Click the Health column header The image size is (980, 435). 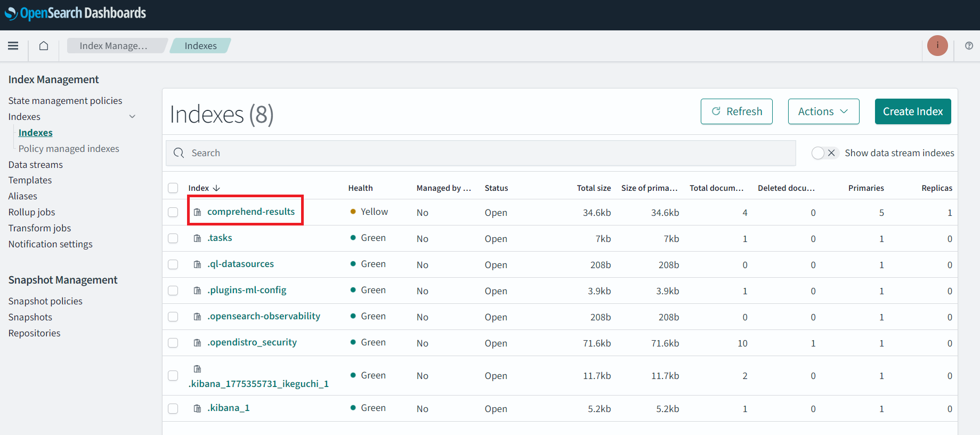(360, 188)
